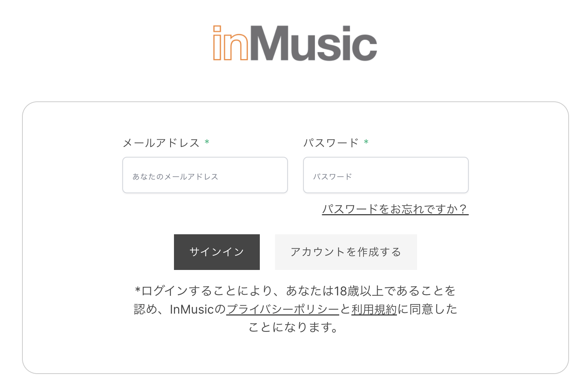
Task: Click the メールアドレス field label
Action: pos(161,143)
